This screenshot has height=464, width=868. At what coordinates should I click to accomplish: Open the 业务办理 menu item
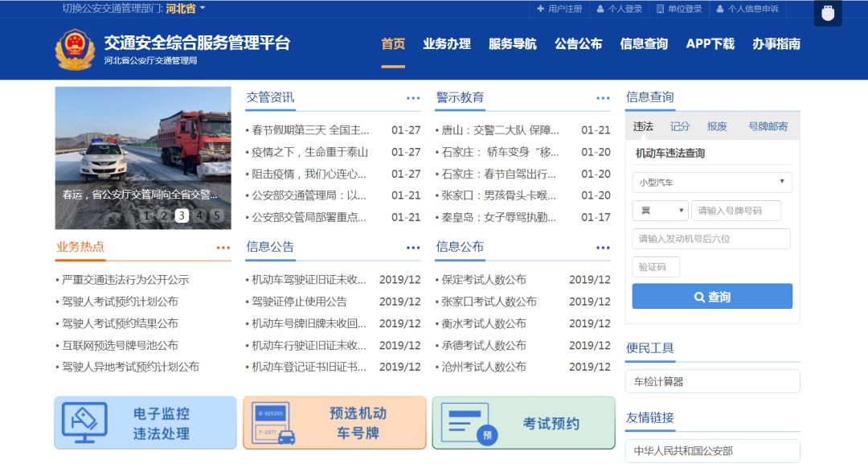click(447, 44)
